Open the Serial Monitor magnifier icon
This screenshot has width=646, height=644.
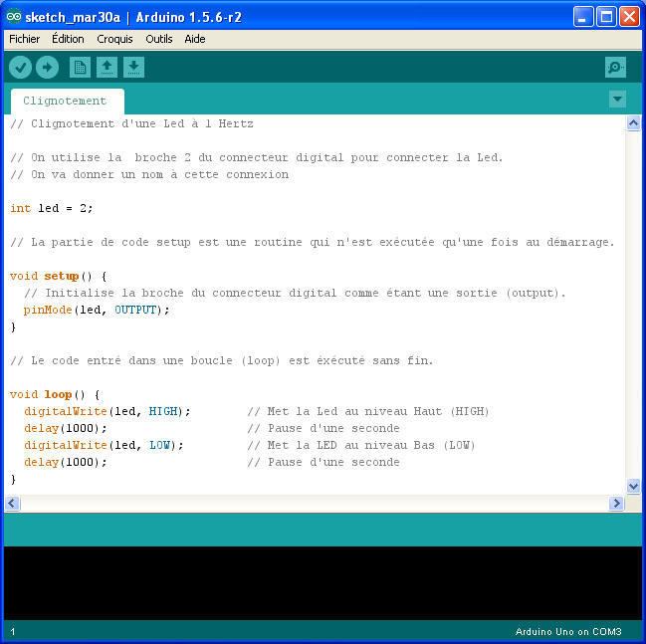click(x=615, y=67)
